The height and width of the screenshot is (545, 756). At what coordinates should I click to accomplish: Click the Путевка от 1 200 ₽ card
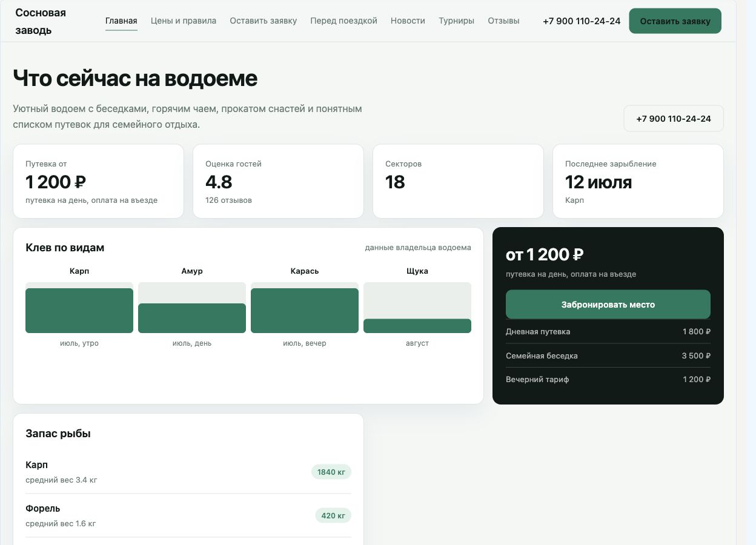98,181
